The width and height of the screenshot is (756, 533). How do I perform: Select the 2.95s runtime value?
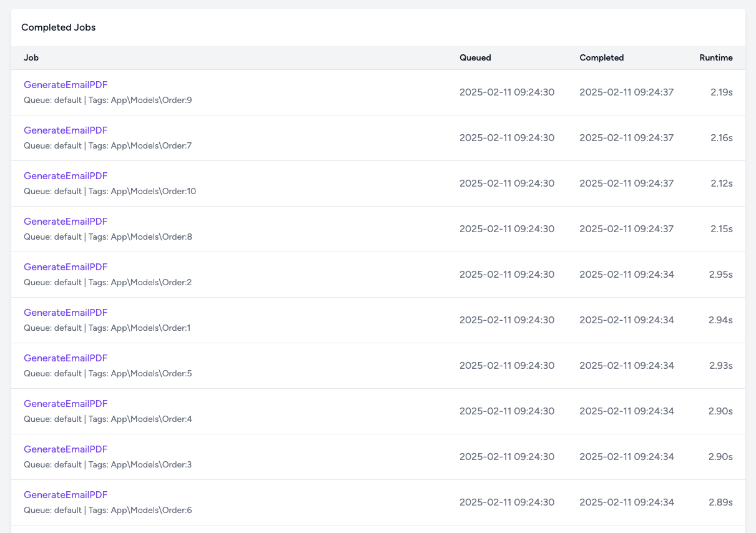[x=720, y=275]
